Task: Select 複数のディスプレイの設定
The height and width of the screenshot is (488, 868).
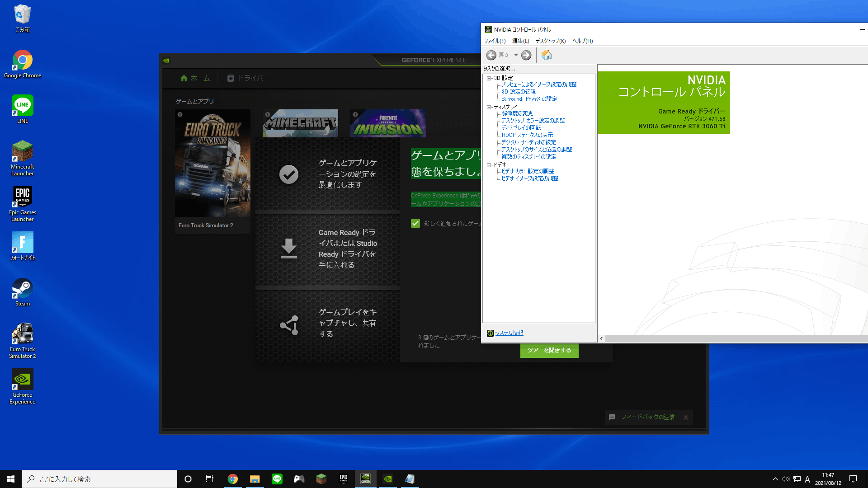Action: tap(529, 157)
